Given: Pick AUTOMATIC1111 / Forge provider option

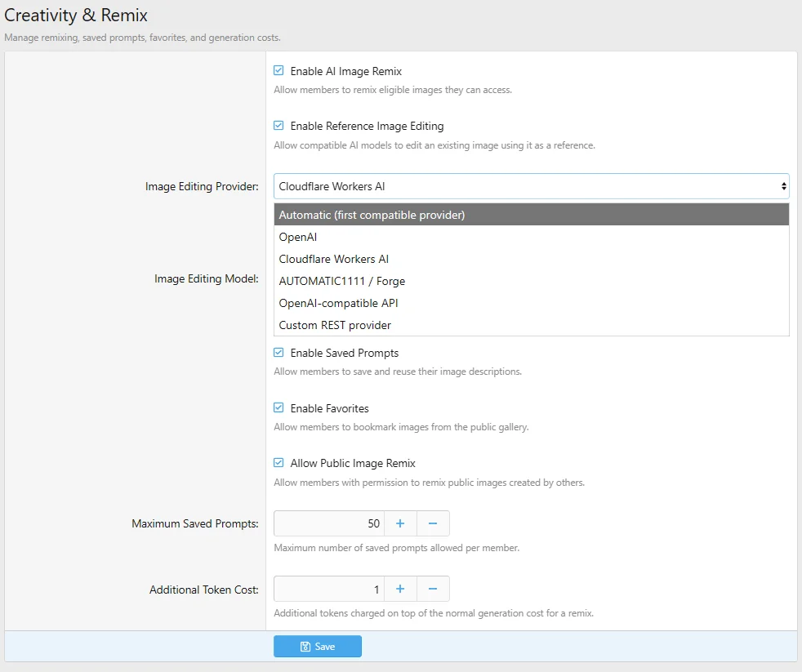Looking at the screenshot, I should 532,281.
